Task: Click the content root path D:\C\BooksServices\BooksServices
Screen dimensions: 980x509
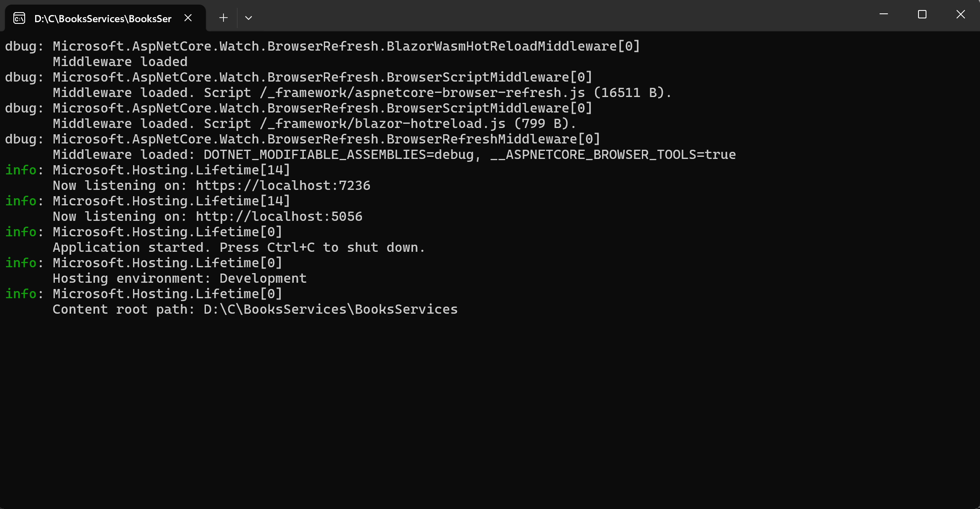Action: (331, 309)
